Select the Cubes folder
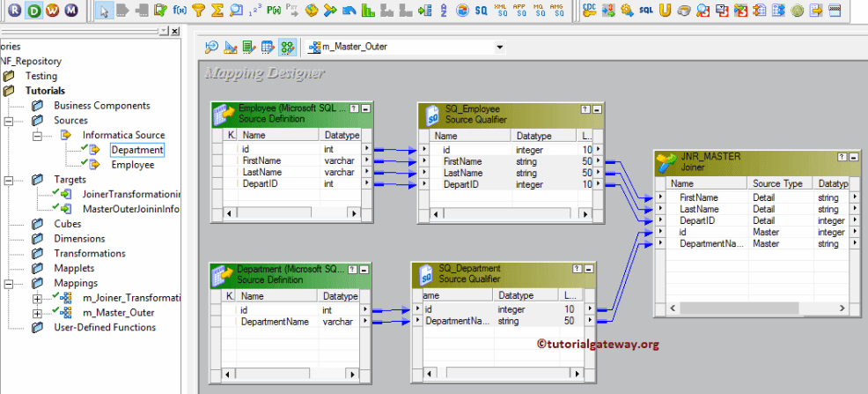 coord(68,224)
